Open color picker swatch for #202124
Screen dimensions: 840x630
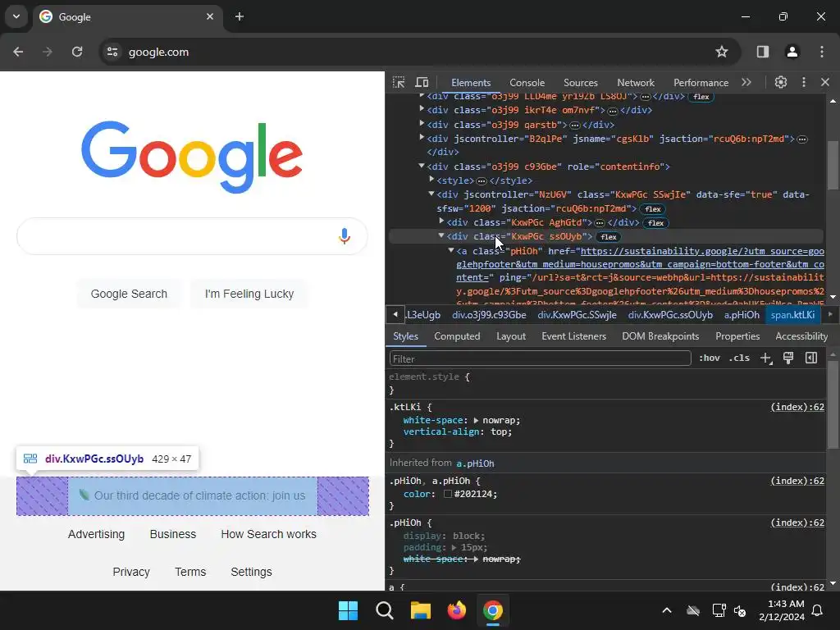click(448, 494)
